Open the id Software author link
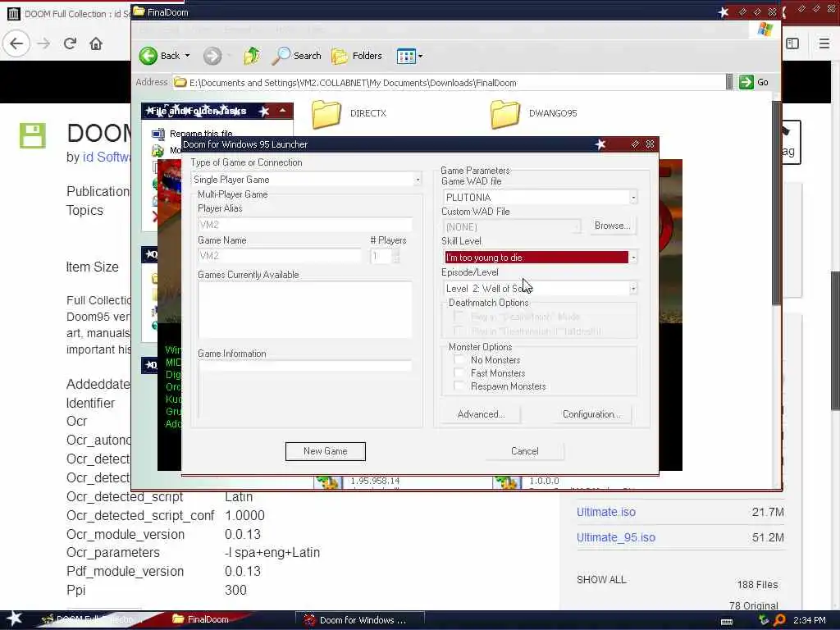The width and height of the screenshot is (840, 630). [x=106, y=157]
